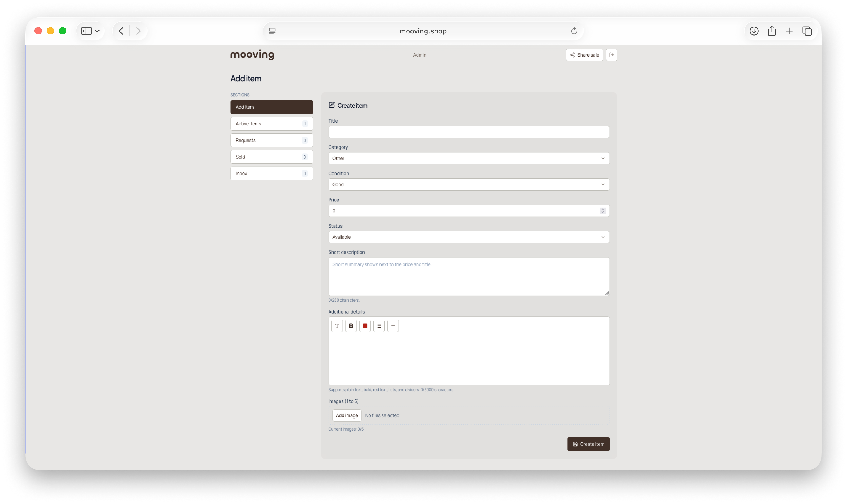Open the Status dropdown set to Available

468,237
